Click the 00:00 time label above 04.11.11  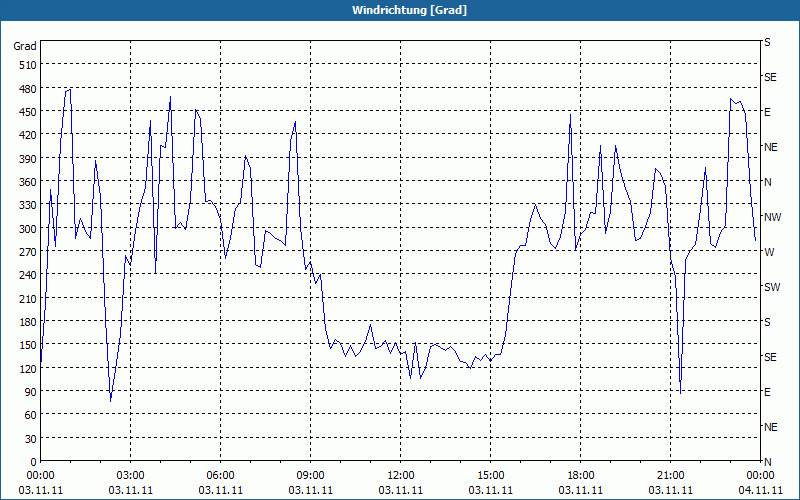(760, 476)
